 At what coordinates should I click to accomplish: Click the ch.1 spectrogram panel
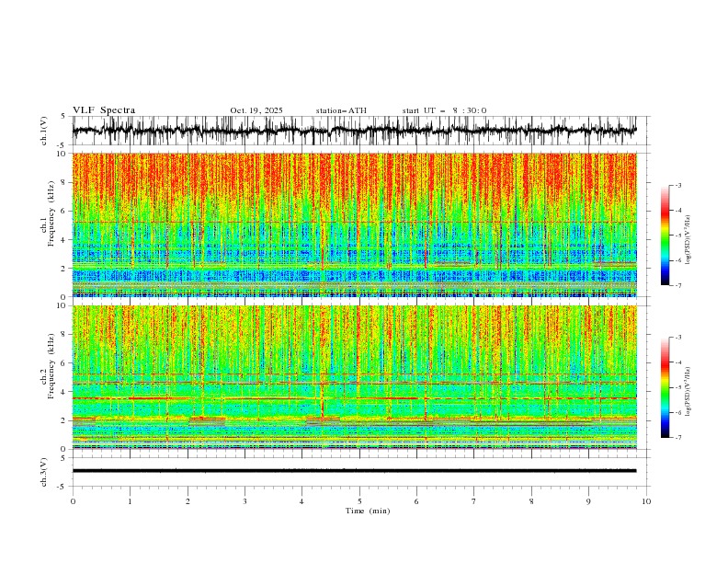(355, 224)
